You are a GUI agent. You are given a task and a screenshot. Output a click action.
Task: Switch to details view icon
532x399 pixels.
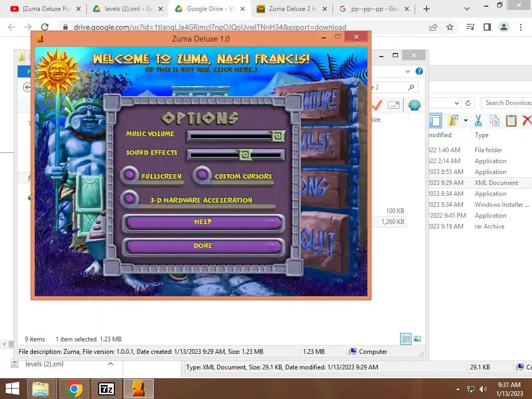pyautogui.click(x=406, y=339)
